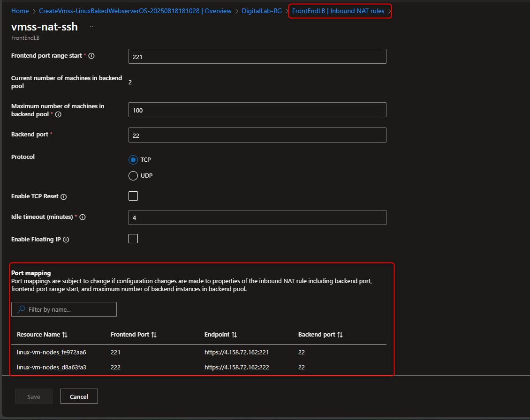This screenshot has width=530, height=420.
Task: Open the ellipsis menu next to vmss-nat-ssh
Action: tap(92, 27)
